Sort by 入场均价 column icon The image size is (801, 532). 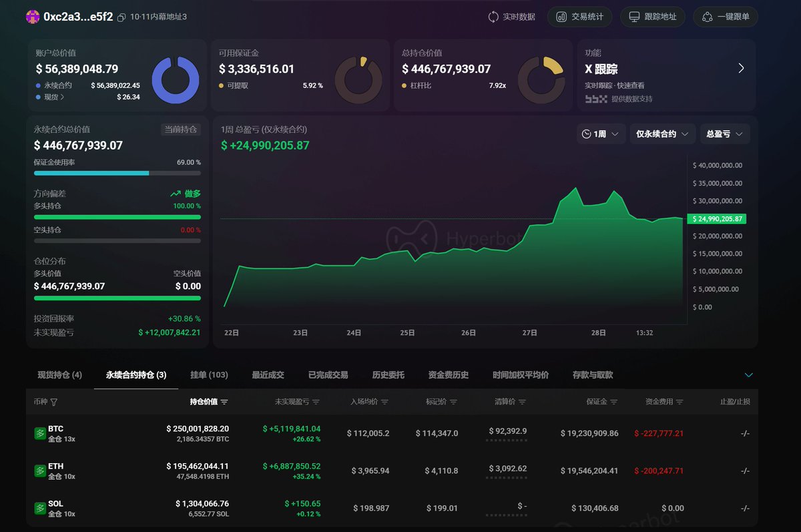click(x=385, y=402)
